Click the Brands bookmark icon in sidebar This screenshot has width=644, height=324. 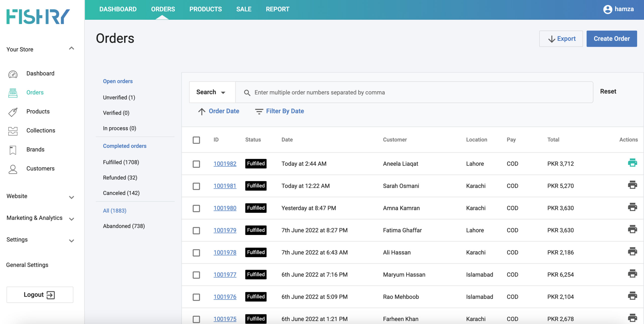[x=13, y=150]
